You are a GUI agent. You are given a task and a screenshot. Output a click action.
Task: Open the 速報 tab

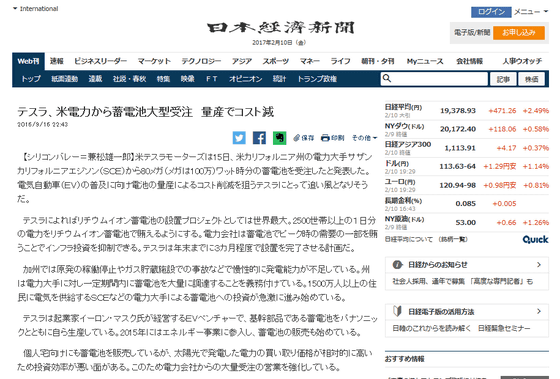coord(57,61)
